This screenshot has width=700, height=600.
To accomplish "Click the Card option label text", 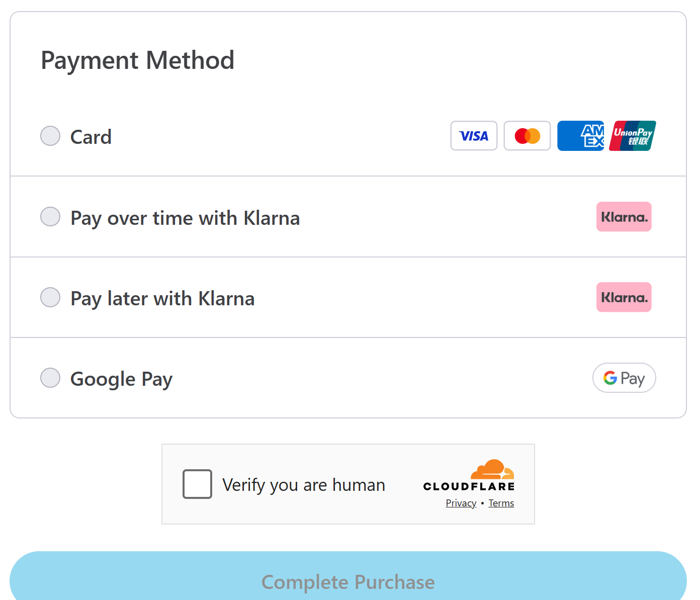I will (91, 137).
